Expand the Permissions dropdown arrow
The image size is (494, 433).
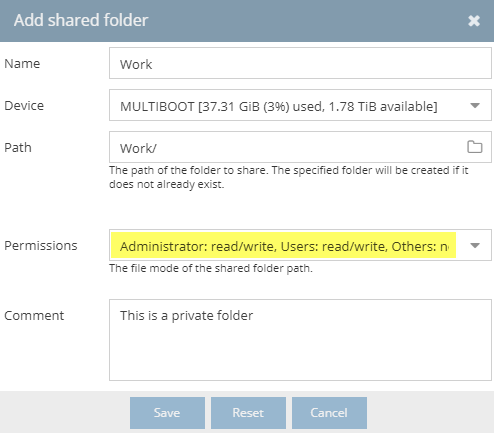point(475,246)
